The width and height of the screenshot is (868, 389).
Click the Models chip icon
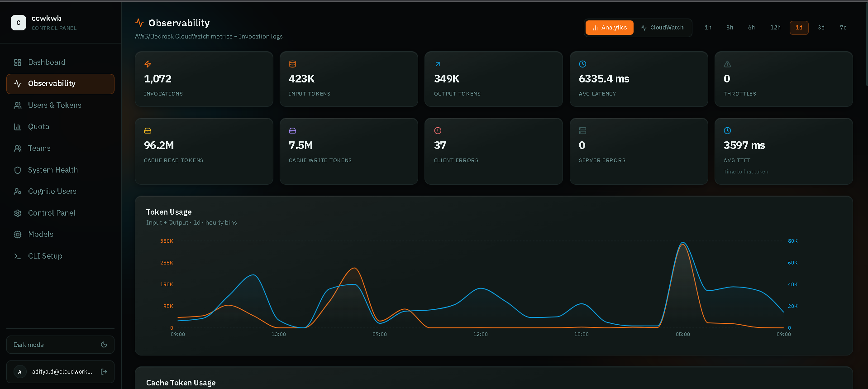18,235
